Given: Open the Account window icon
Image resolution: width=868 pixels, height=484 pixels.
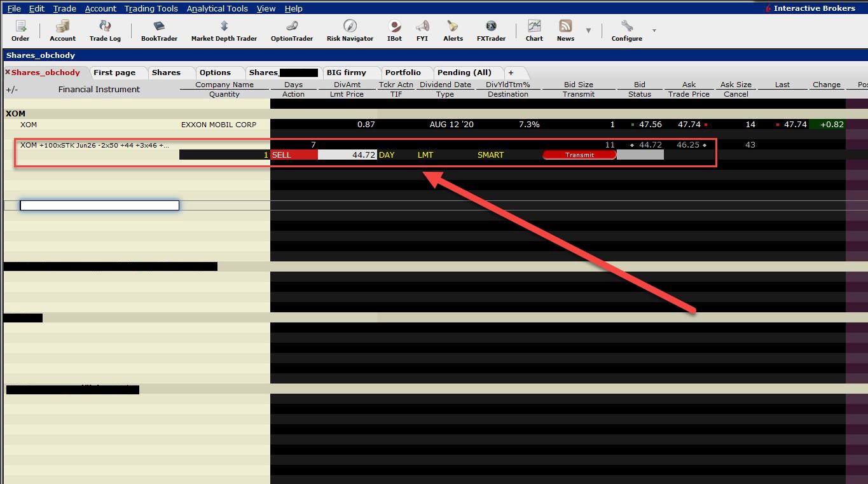Looking at the screenshot, I should click(x=62, y=27).
